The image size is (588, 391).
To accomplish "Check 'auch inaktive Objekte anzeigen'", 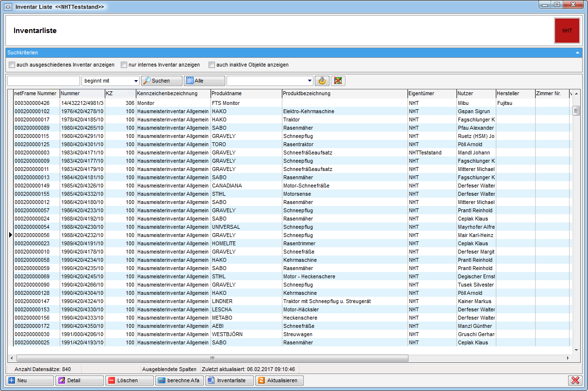I will pos(212,65).
